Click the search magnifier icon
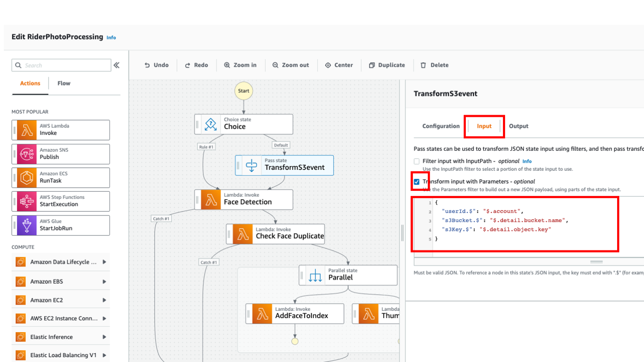644x362 pixels. click(18, 65)
